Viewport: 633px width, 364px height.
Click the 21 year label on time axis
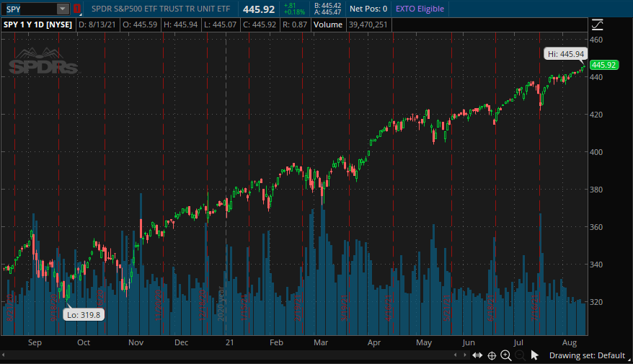[x=230, y=342]
